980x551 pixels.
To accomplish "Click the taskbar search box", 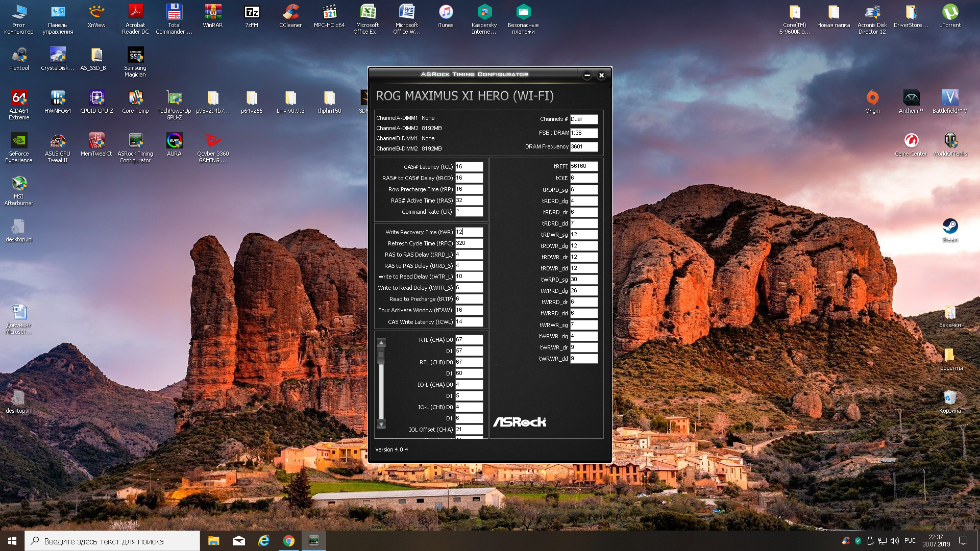I will click(x=112, y=541).
